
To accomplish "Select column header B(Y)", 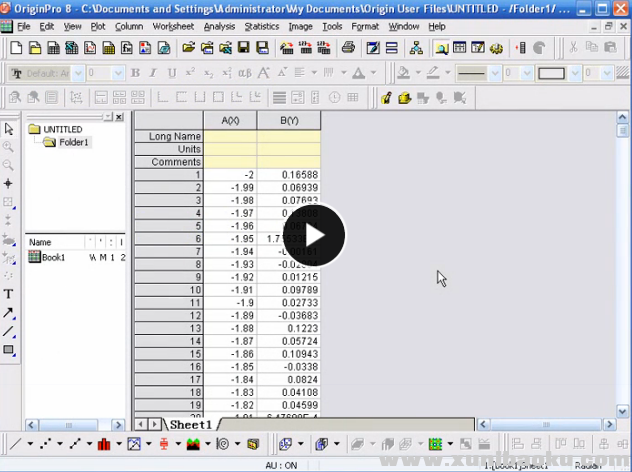I will pyautogui.click(x=289, y=121).
